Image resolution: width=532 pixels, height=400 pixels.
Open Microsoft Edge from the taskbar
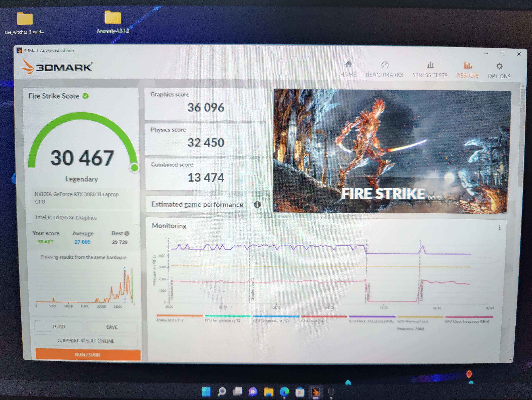pos(284,392)
